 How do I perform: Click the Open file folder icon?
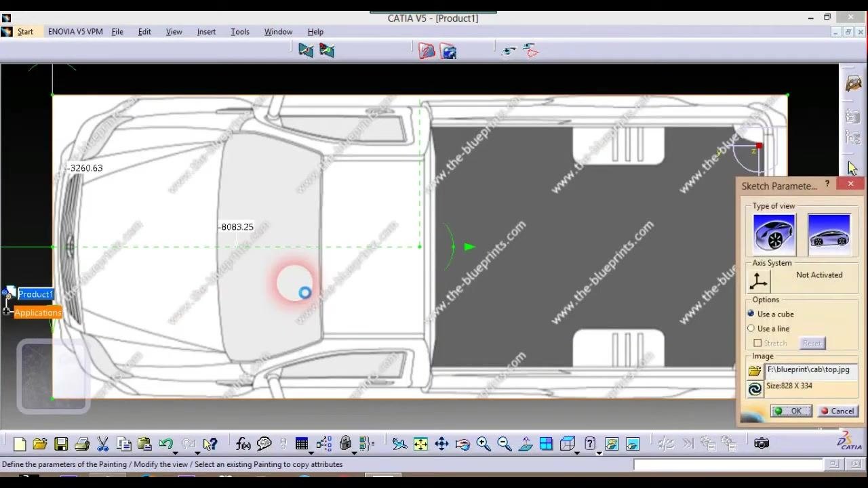tap(40, 444)
